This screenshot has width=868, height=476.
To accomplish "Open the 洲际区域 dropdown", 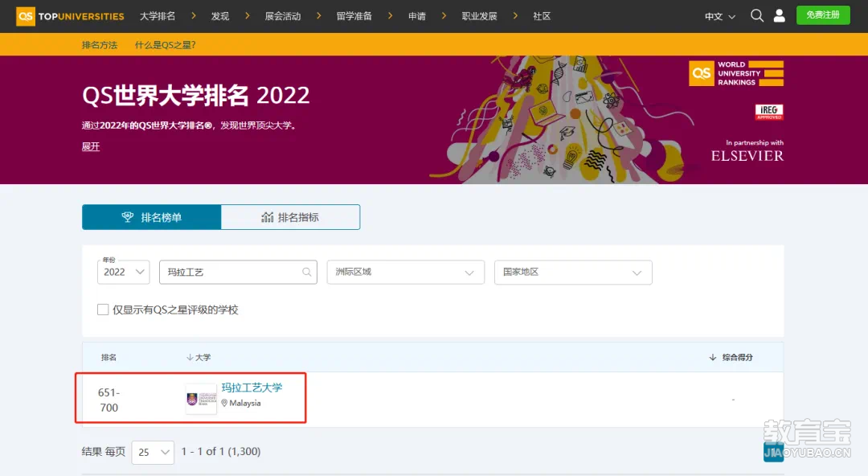I will (406, 272).
